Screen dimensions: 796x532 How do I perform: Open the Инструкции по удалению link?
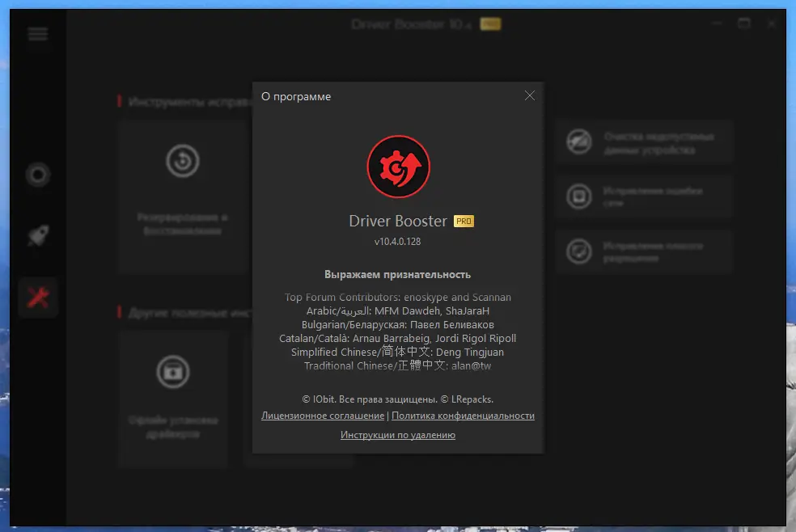point(398,435)
